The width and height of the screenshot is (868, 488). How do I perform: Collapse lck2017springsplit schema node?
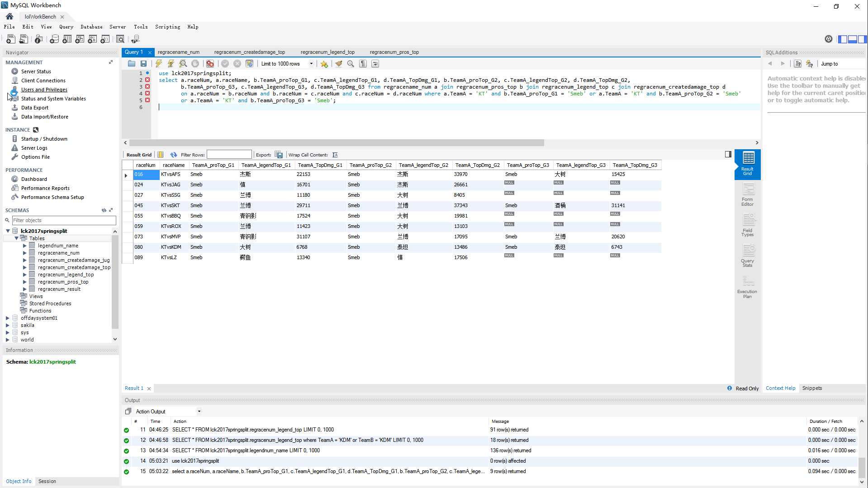8,231
